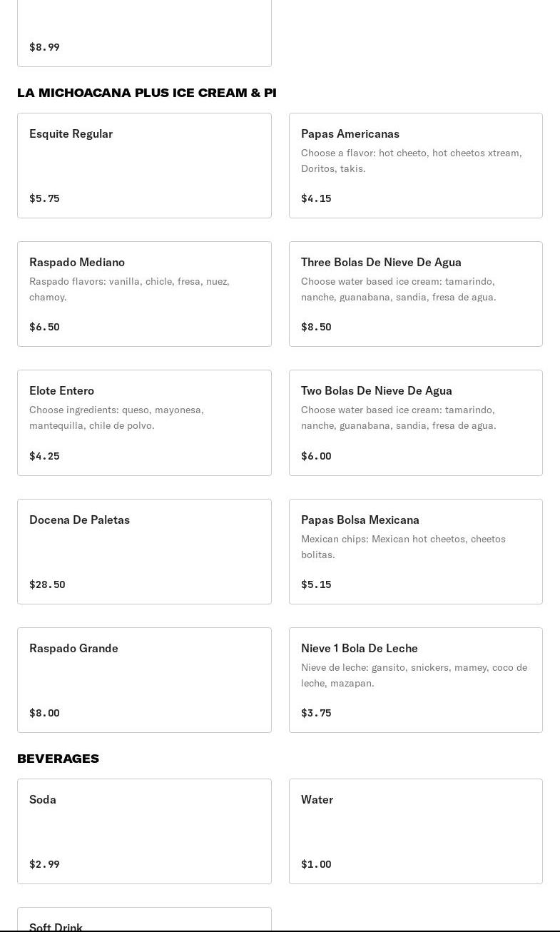The height and width of the screenshot is (932, 560).
Task: Select the Water beverage card
Action: coord(415,831)
